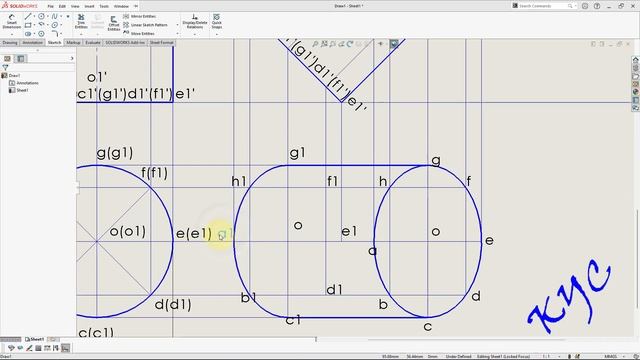Click the 'Under Defined' status bar text

(x=458, y=356)
